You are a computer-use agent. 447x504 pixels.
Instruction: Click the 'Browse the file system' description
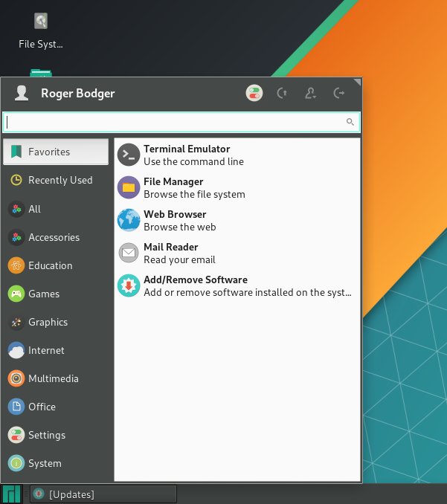click(194, 194)
